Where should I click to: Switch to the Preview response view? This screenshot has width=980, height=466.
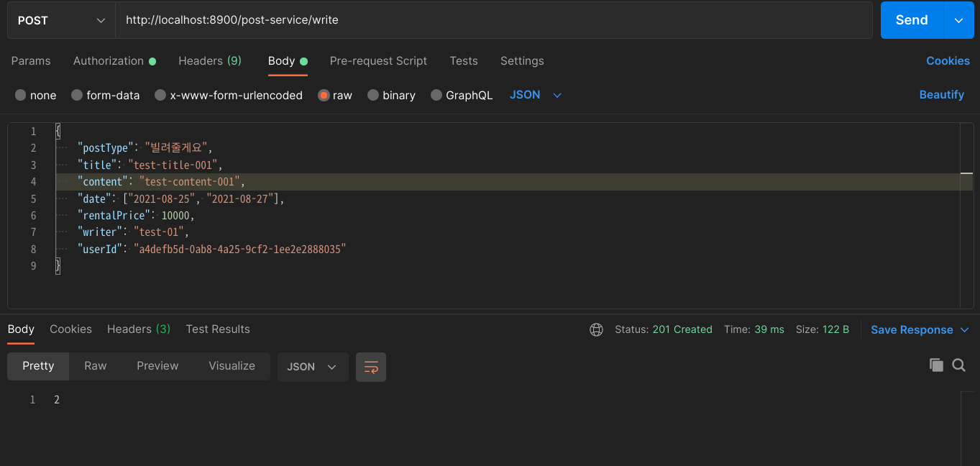pyautogui.click(x=157, y=366)
